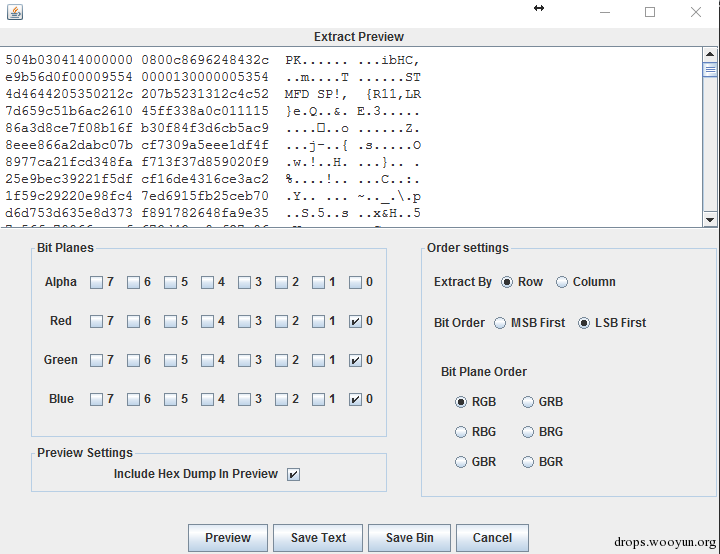This screenshot has width=720, height=554.
Task: Click the Java application icon in title bar
Action: coord(15,12)
